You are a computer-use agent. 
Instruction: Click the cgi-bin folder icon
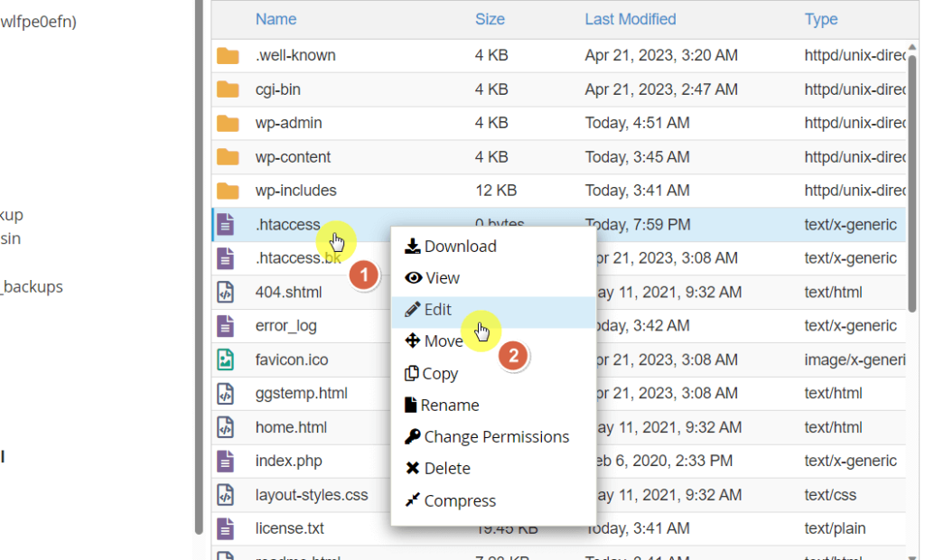(227, 89)
